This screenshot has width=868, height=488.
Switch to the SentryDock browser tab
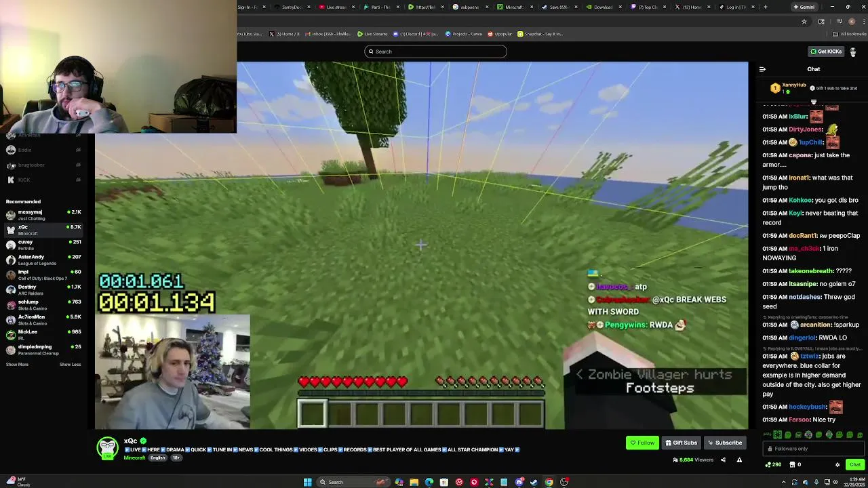pyautogui.click(x=292, y=7)
